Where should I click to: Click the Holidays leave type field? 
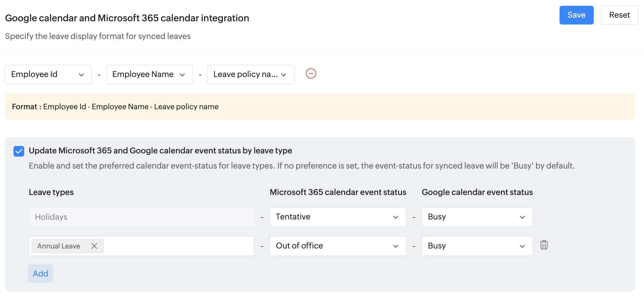(141, 217)
